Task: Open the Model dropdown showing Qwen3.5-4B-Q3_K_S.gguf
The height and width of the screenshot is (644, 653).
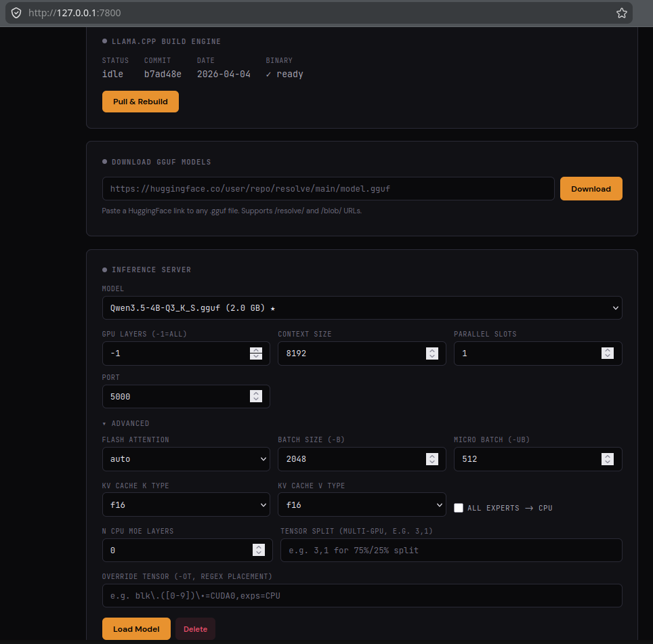Action: [362, 307]
